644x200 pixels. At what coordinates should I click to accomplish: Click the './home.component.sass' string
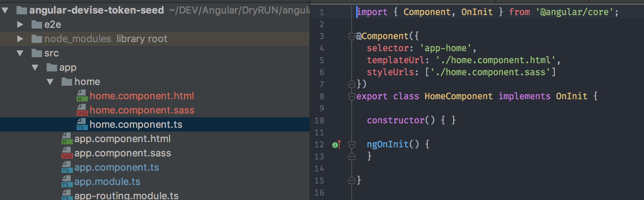[x=490, y=72]
